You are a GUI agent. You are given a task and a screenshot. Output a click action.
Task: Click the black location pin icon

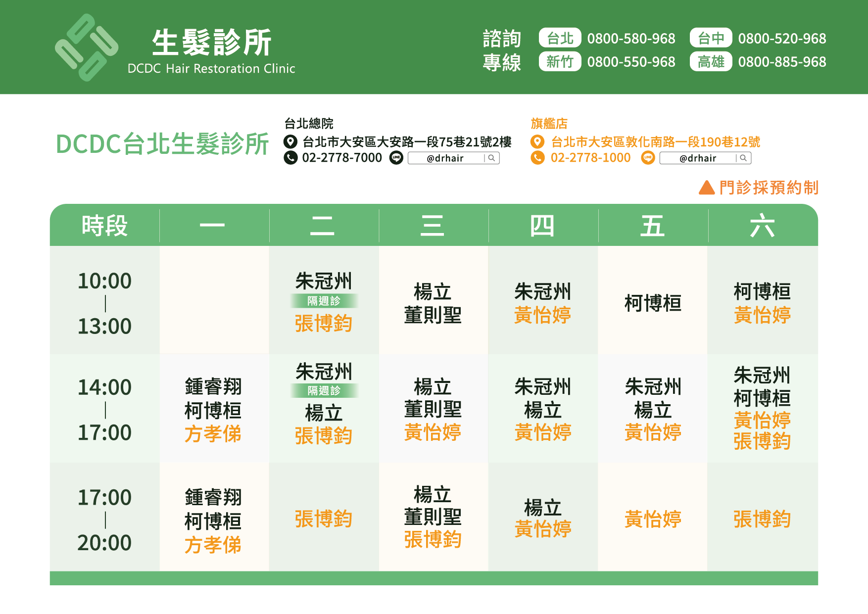pos(290,142)
